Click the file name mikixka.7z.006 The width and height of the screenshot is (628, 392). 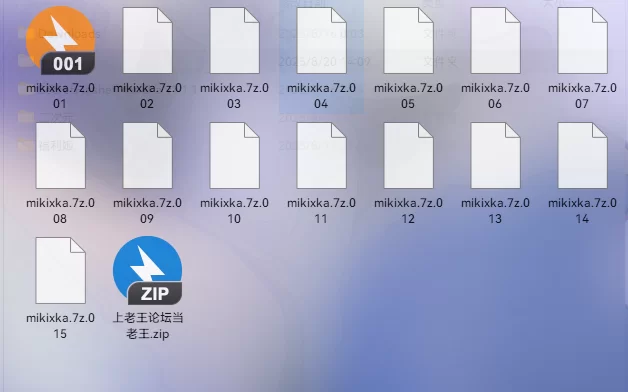[x=495, y=96]
